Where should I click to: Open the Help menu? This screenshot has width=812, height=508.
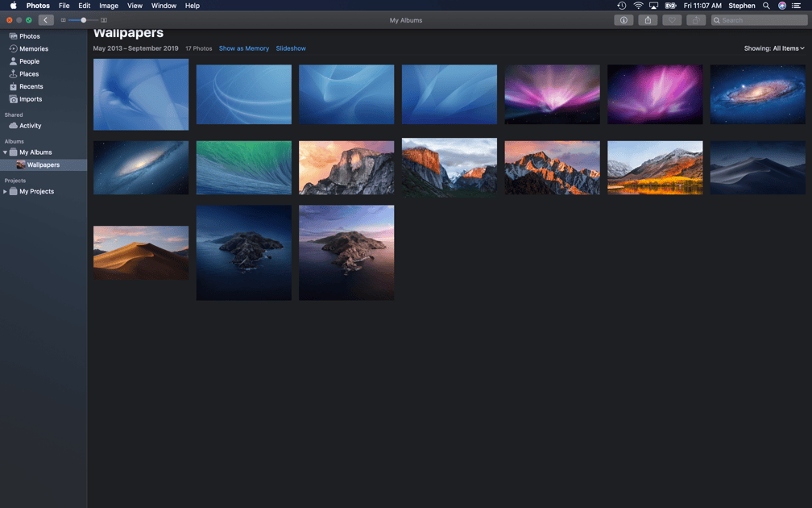point(192,6)
